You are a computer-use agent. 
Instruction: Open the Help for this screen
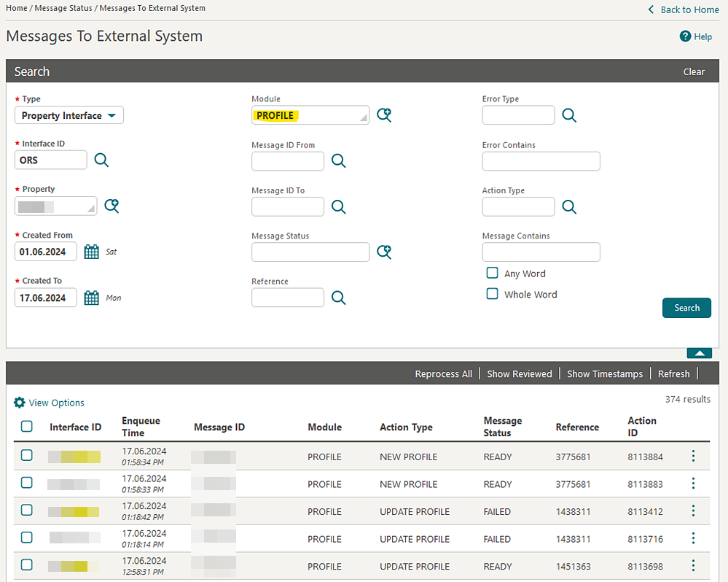click(x=695, y=36)
